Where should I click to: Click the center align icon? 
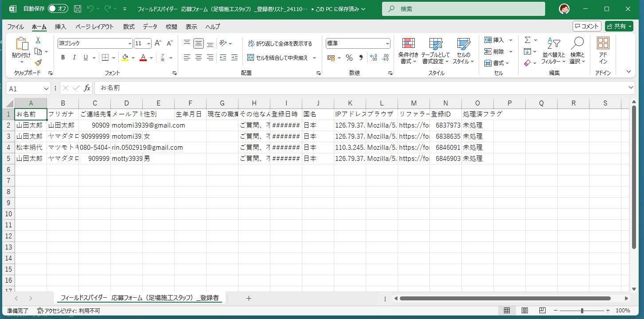pyautogui.click(x=199, y=58)
